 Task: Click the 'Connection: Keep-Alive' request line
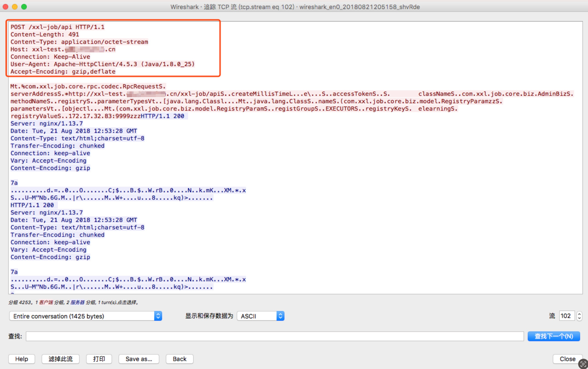(x=50, y=57)
